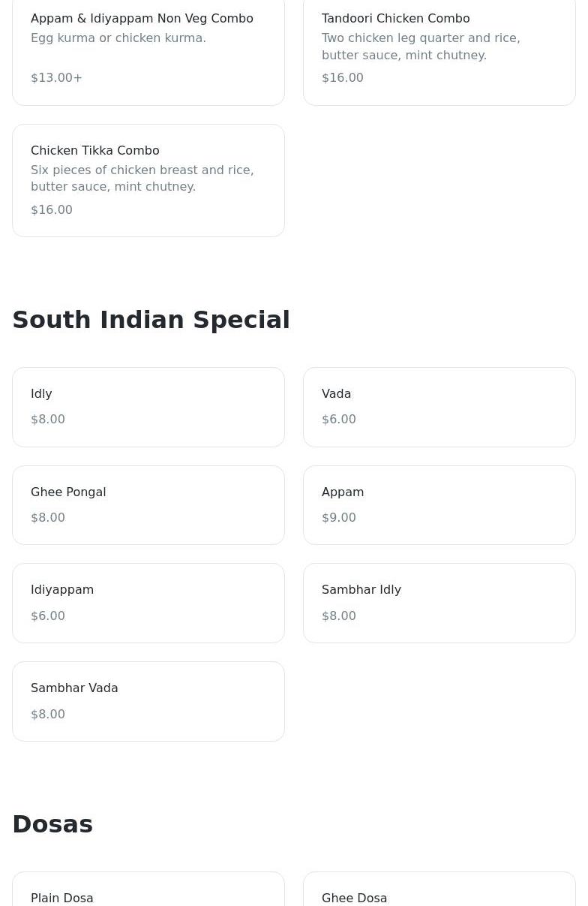Click the Sambhar Vada $8.00 price

point(48,715)
